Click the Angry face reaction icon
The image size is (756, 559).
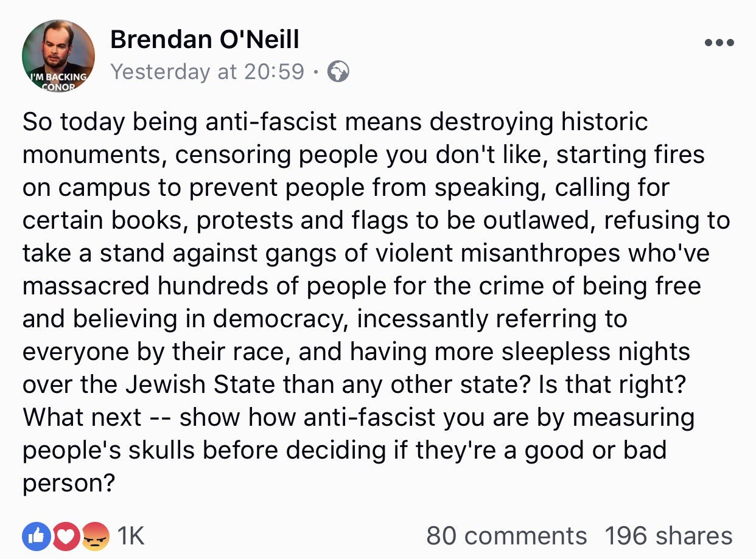(x=96, y=536)
